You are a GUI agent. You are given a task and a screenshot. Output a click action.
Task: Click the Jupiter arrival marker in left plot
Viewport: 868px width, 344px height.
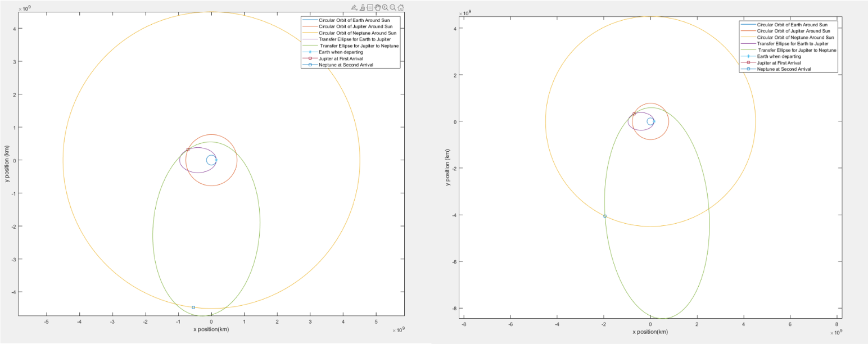(188, 150)
